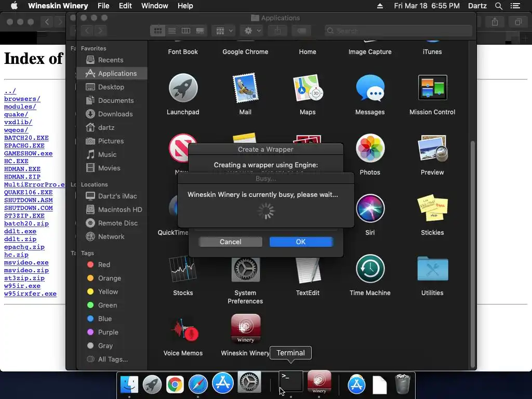Select Network in Locations sidebar
532x399 pixels.
(x=112, y=236)
